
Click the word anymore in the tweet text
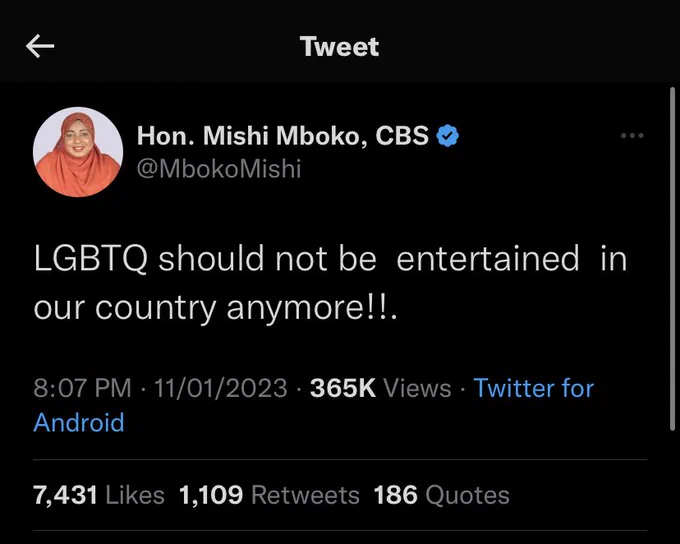[x=297, y=309]
